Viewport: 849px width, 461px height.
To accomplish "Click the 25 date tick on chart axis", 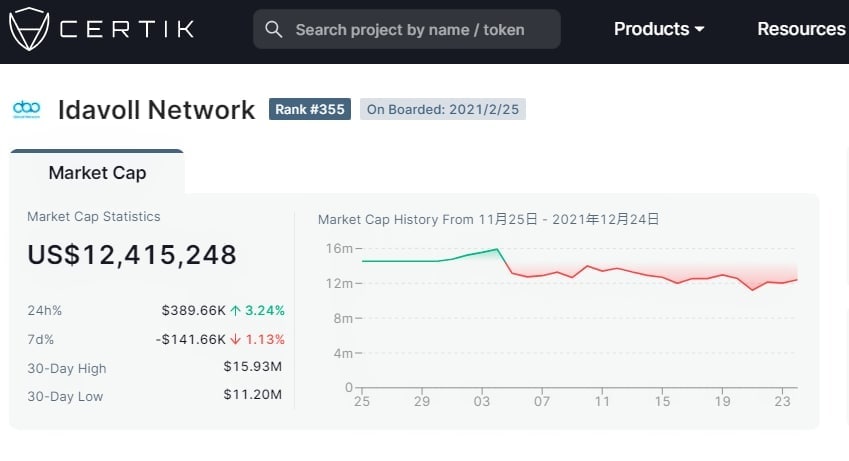I will [362, 401].
